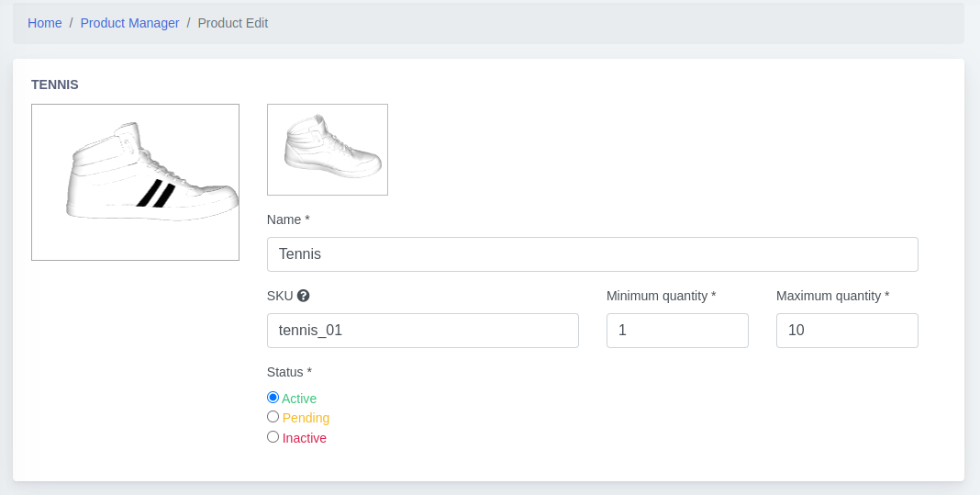This screenshot has height=495, width=980.
Task: Click the orange Pending label text
Action: tap(306, 418)
